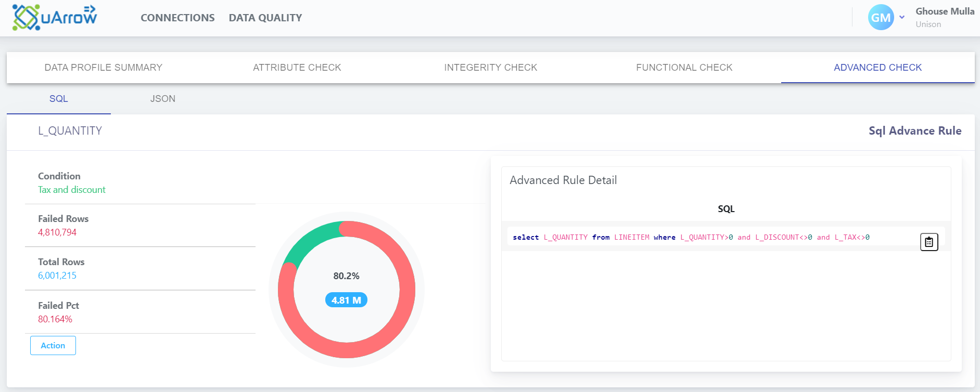Click the Ghouse Mulla user name
This screenshot has height=392, width=980.
[945, 11]
